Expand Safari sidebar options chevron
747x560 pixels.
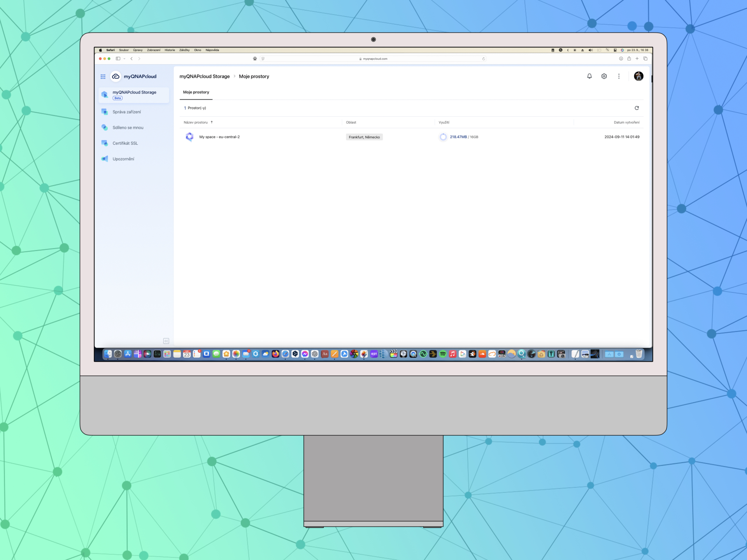124,59
